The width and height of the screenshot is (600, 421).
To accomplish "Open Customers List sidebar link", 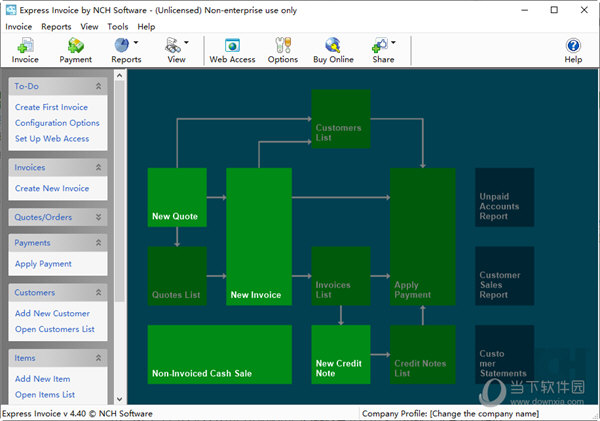I will (55, 329).
